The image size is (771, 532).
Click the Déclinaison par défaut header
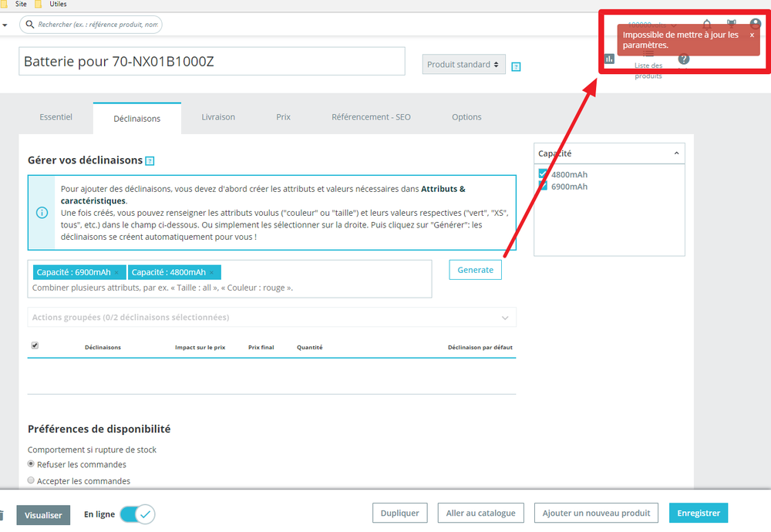[480, 347]
